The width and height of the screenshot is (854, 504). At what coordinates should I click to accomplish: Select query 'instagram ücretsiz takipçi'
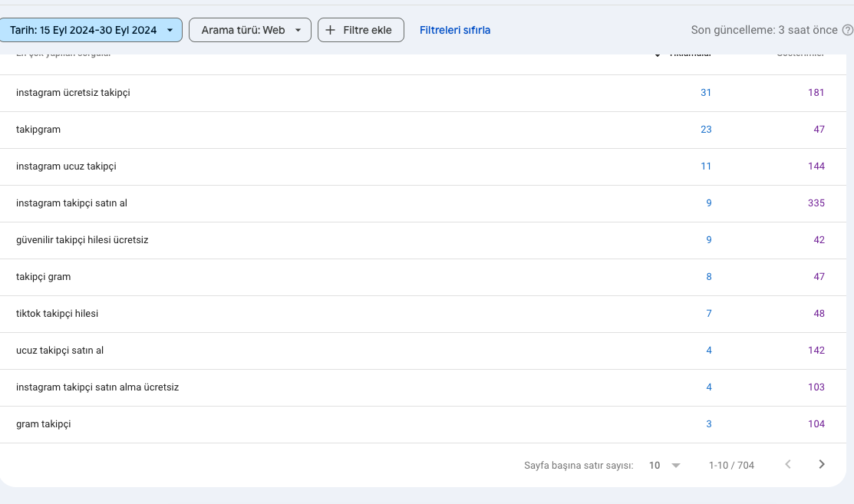click(x=73, y=93)
